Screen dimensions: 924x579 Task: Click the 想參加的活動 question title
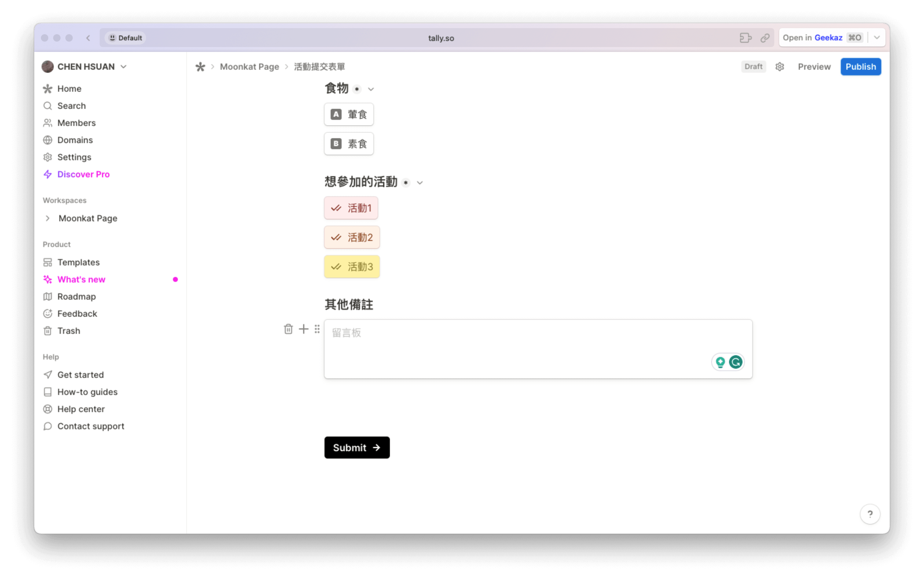[361, 182]
